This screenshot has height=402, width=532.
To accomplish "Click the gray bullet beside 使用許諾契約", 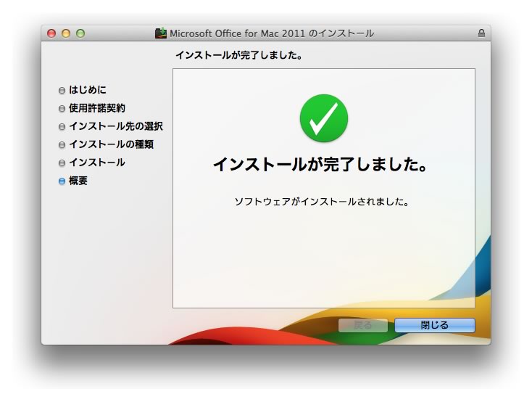I will (x=62, y=108).
